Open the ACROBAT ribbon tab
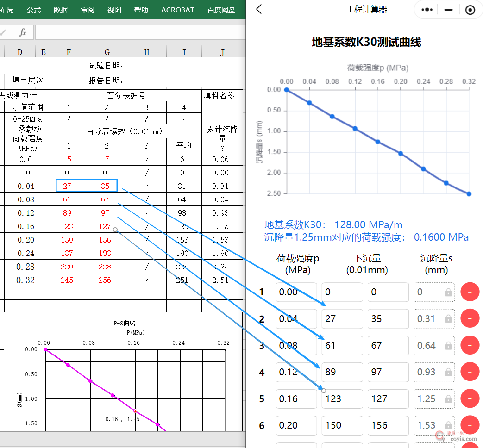 tap(178, 10)
